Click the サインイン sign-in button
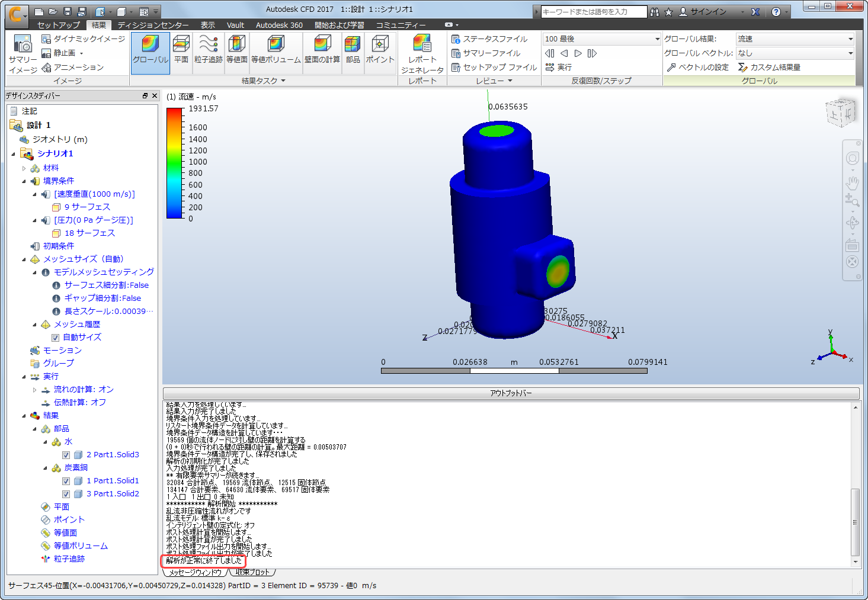 [x=703, y=12]
